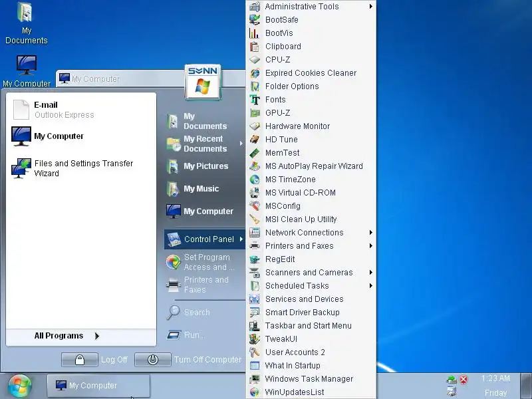
Task: Launch the GPU-Z icon
Action: 255,112
